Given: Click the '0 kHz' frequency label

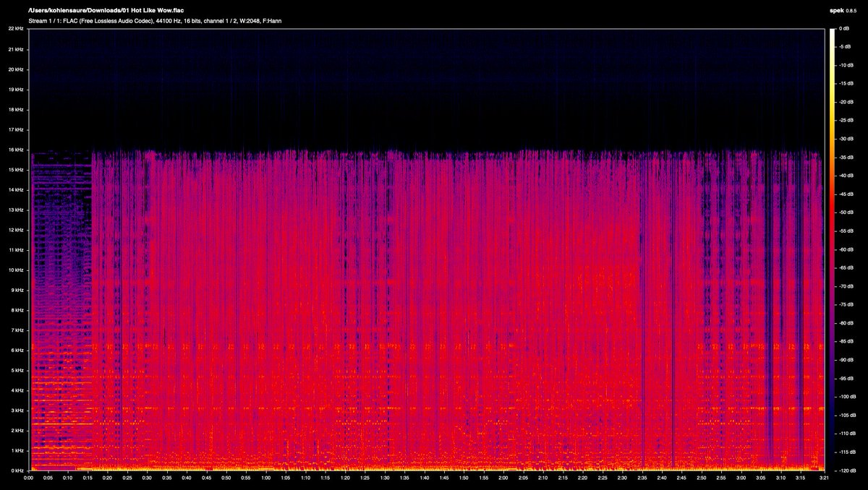Looking at the screenshot, I should pos(17,470).
